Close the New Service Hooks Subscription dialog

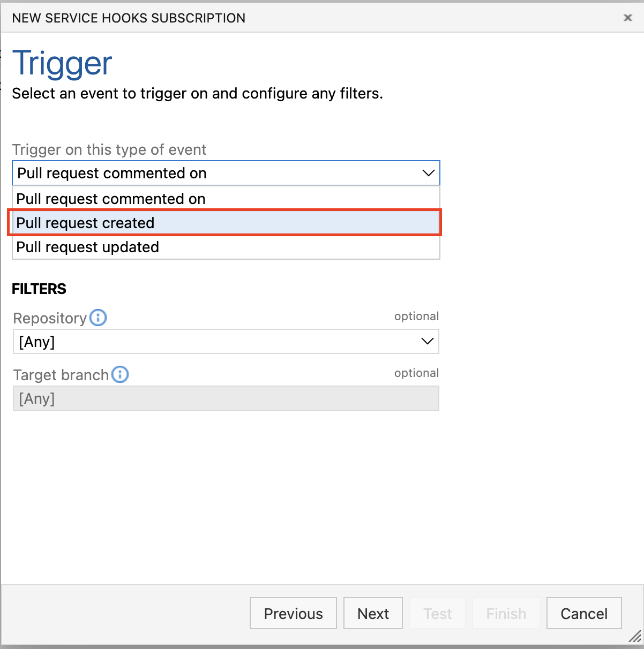(627, 17)
